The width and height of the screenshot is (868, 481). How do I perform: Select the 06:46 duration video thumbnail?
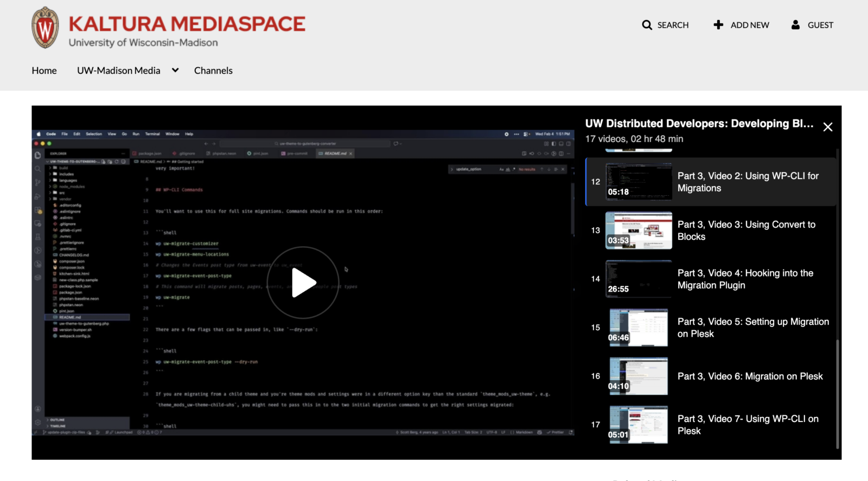point(639,328)
